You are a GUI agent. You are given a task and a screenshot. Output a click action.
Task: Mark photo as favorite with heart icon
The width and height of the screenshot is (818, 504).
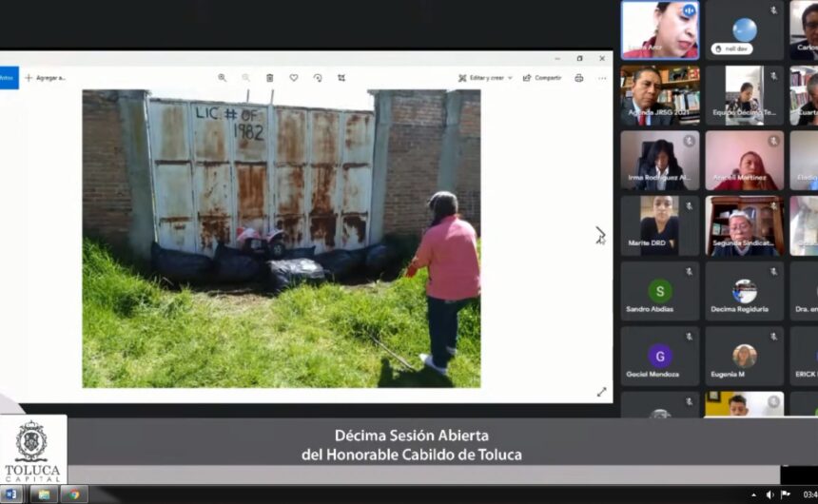[294, 78]
